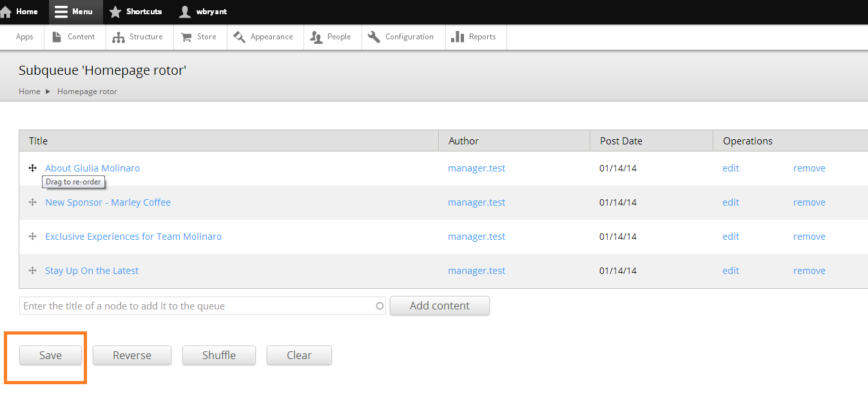Open Exclusive Experiences for Team Molinaro
The width and height of the screenshot is (868, 410).
click(133, 237)
